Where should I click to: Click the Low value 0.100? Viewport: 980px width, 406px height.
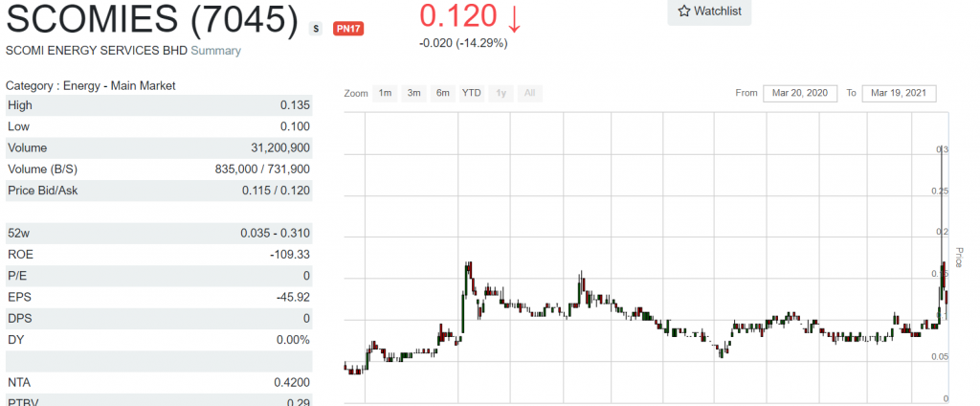click(x=295, y=126)
